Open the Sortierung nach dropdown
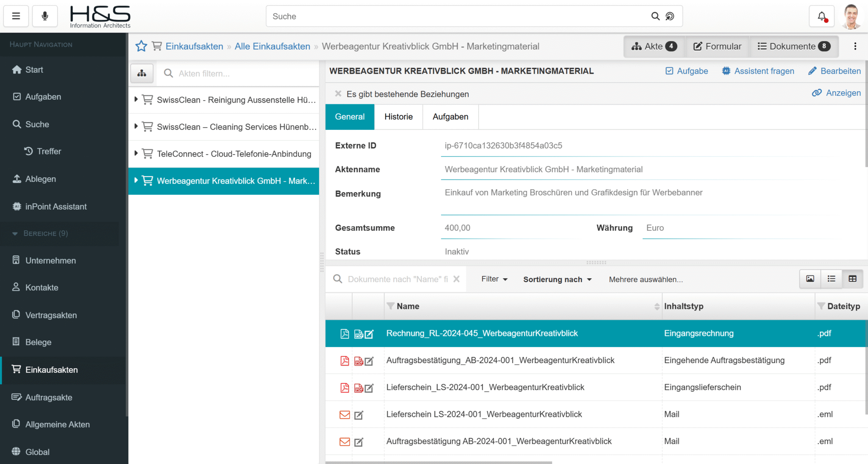Viewport: 868px width, 464px height. 557,280
